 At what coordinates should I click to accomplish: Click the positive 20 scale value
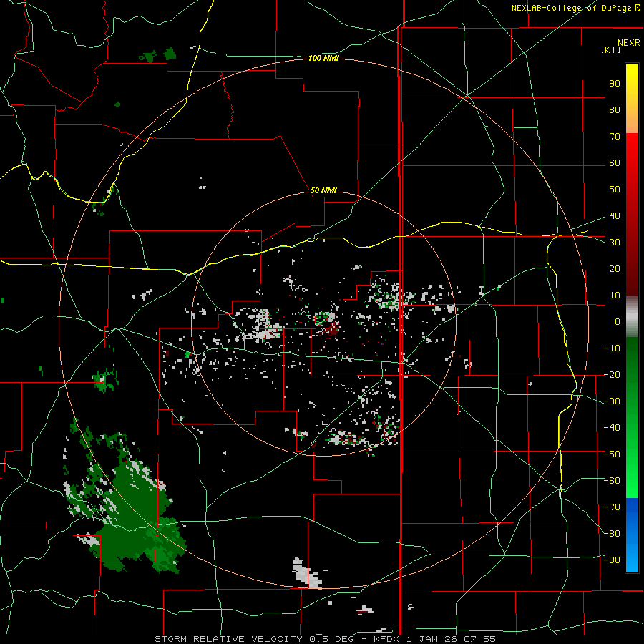(615, 268)
